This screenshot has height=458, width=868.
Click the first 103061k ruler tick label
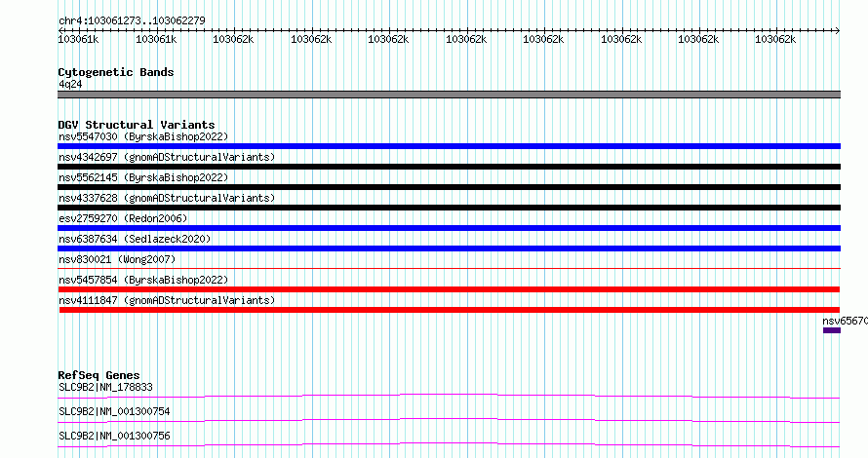pyautogui.click(x=79, y=39)
